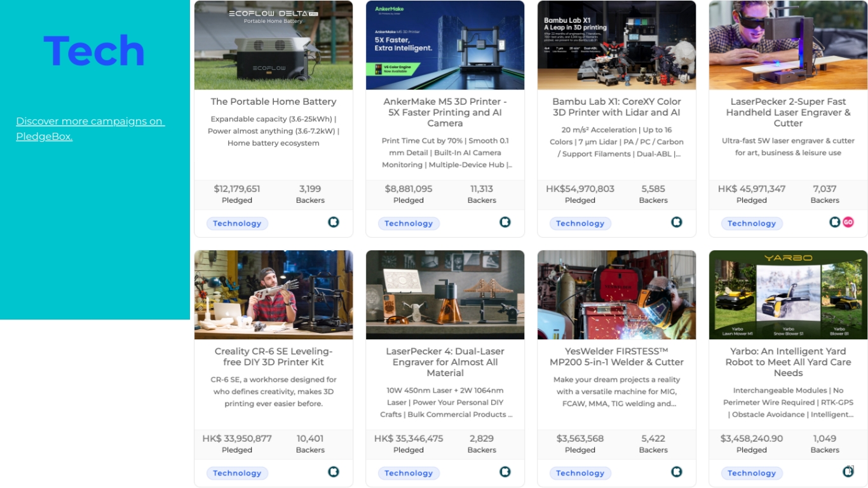
Task: Open EcoFlow Delta Portable Home Battery thumbnail
Action: (x=274, y=45)
